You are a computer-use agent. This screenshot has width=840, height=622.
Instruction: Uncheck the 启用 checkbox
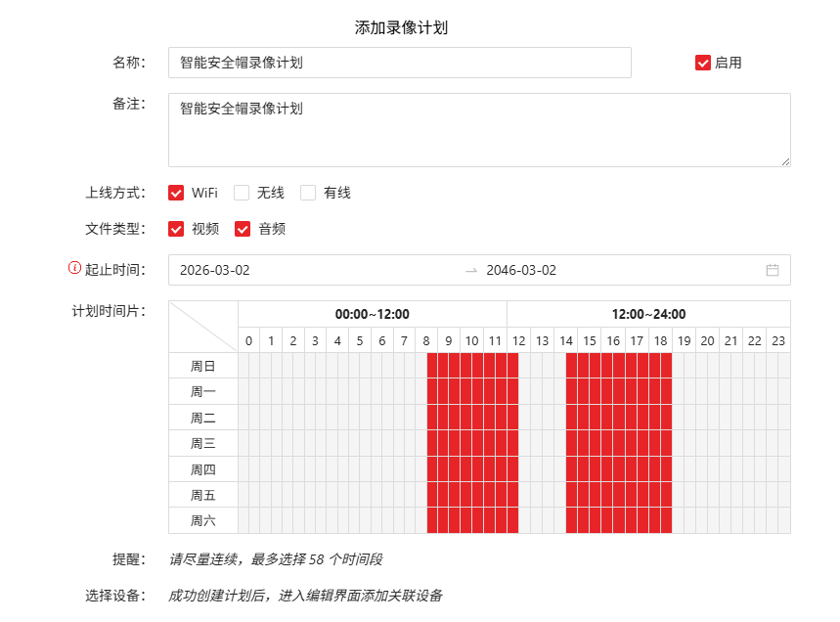703,63
